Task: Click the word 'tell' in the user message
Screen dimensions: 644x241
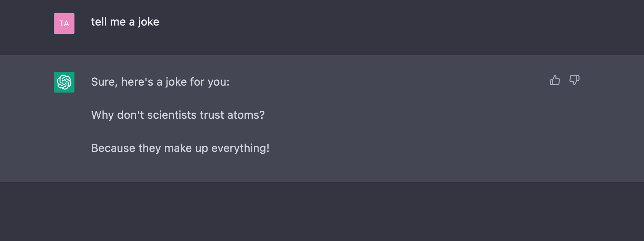Action: click(x=99, y=22)
